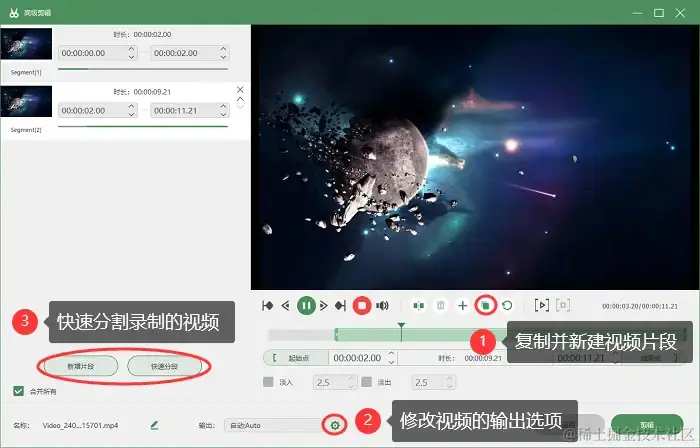Click the green selected range on timeline

(x=420, y=335)
